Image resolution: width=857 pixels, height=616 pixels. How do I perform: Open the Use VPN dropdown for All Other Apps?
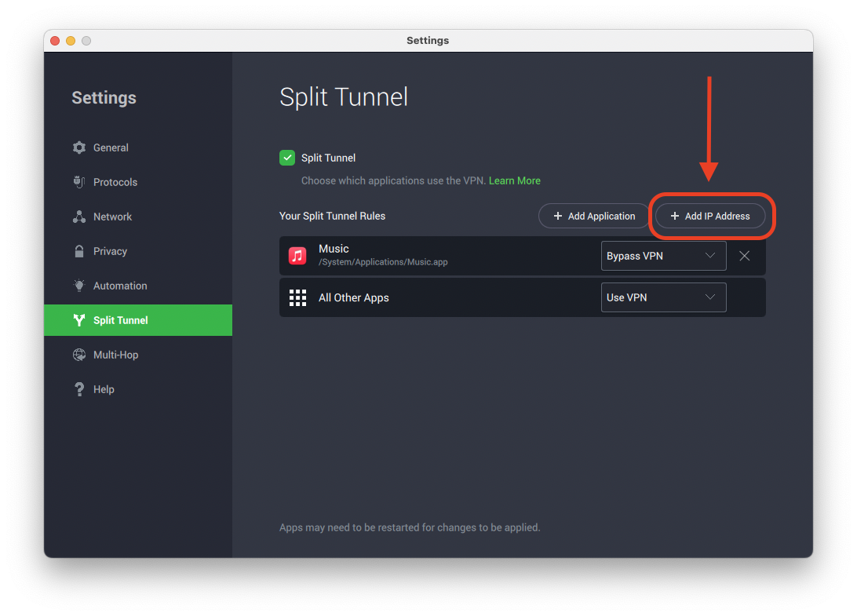click(663, 297)
